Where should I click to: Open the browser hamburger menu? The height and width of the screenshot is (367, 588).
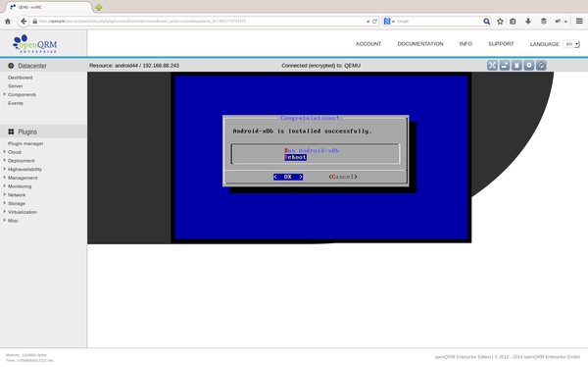tap(579, 22)
